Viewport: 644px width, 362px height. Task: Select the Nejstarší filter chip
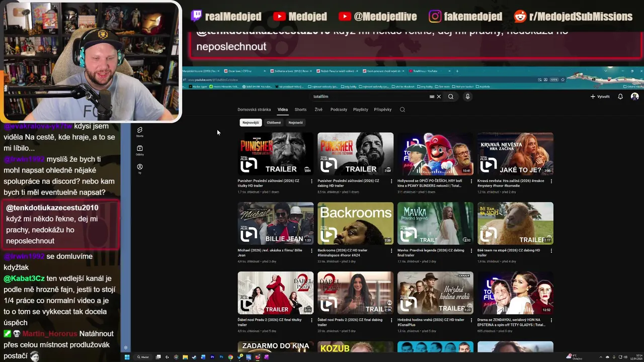[295, 122]
